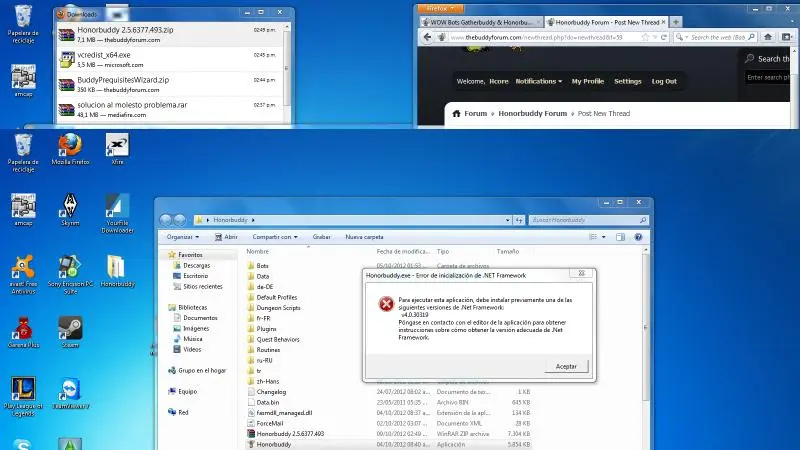Click the Abrir toolbar button

226,237
